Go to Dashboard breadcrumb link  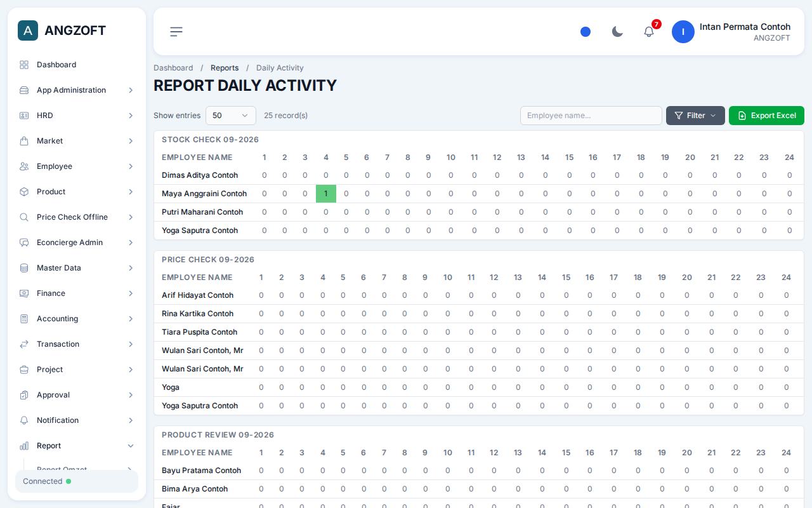pyautogui.click(x=173, y=68)
